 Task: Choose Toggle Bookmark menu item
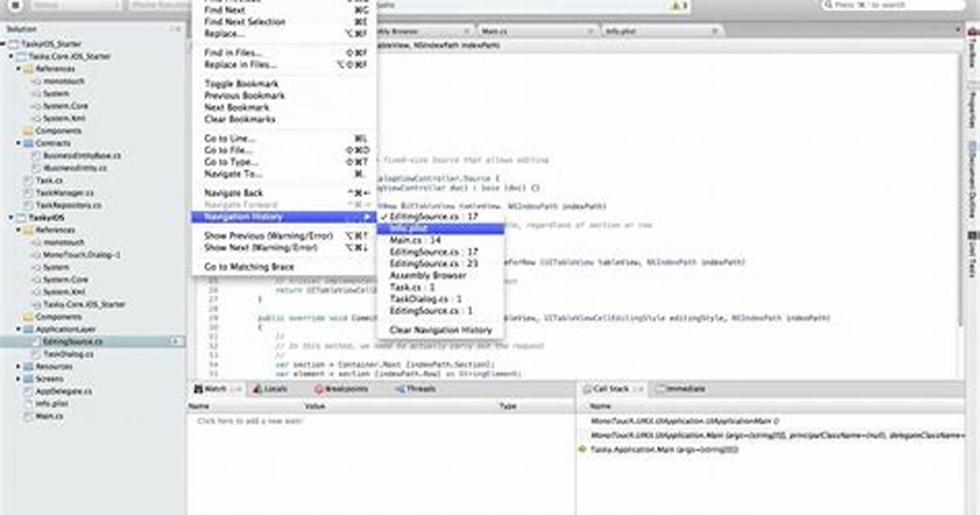(286, 84)
